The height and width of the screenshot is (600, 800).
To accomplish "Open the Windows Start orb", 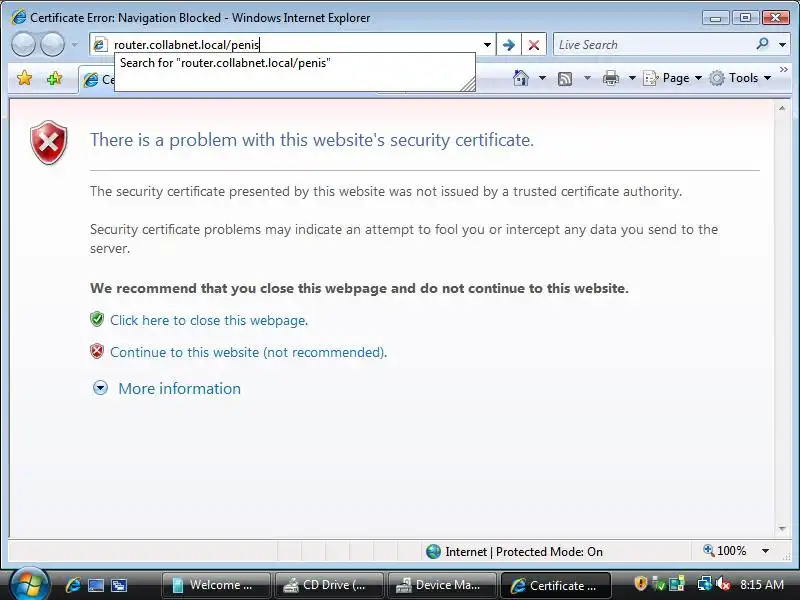I will [x=29, y=584].
